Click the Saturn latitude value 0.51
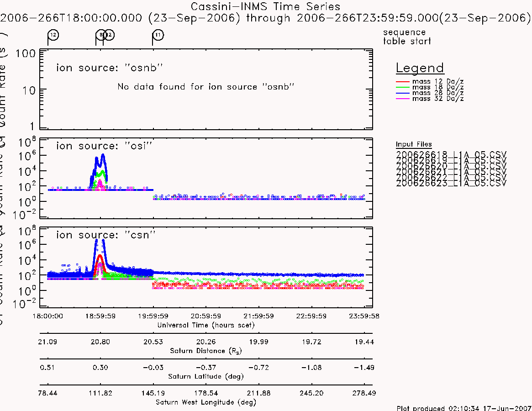This screenshot has width=532, height=411. pyautogui.click(x=47, y=368)
